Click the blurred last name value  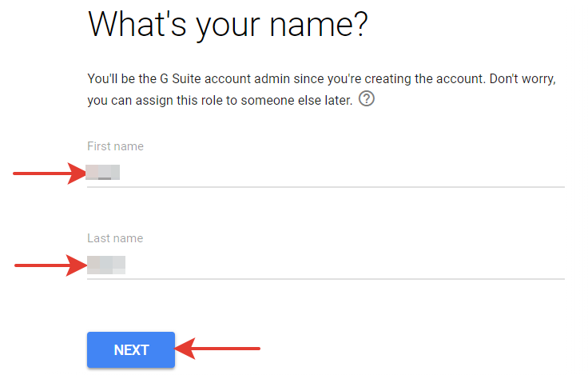(x=106, y=265)
